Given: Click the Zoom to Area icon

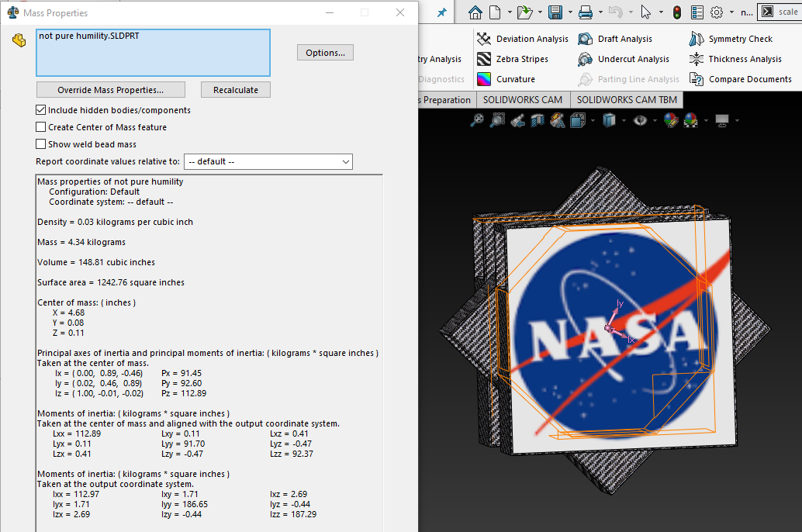Looking at the screenshot, I should click(x=496, y=121).
